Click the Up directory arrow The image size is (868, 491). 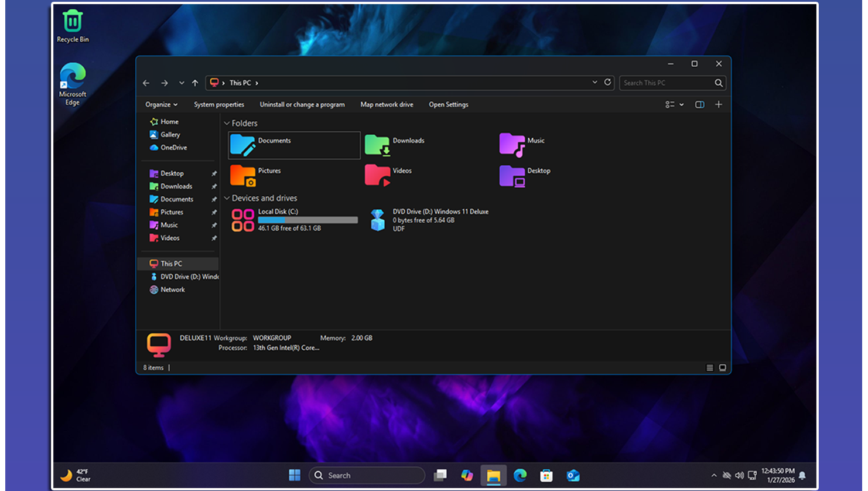coord(195,83)
